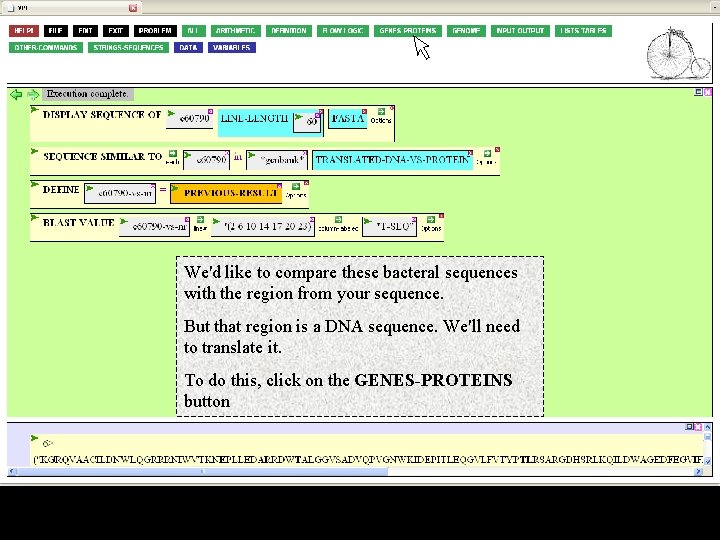Open the LISTS-TABLES menu
Screen dimensions: 720x540
583,31
